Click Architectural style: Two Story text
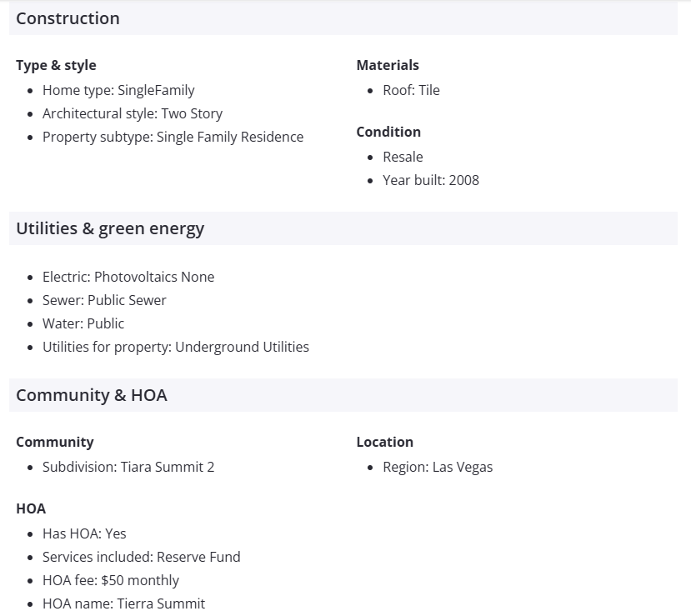This screenshot has width=691, height=616. (133, 113)
